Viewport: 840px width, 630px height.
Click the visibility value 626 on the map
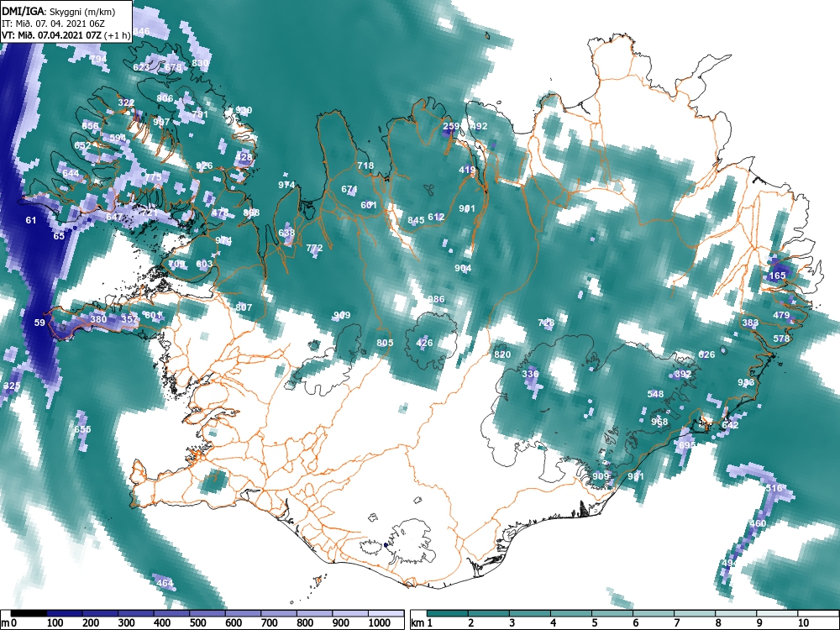[706, 354]
